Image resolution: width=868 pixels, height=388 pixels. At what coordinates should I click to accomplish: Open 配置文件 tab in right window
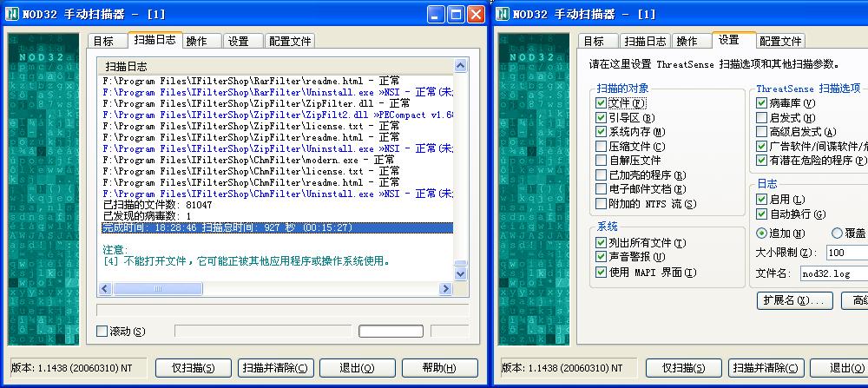(780, 41)
